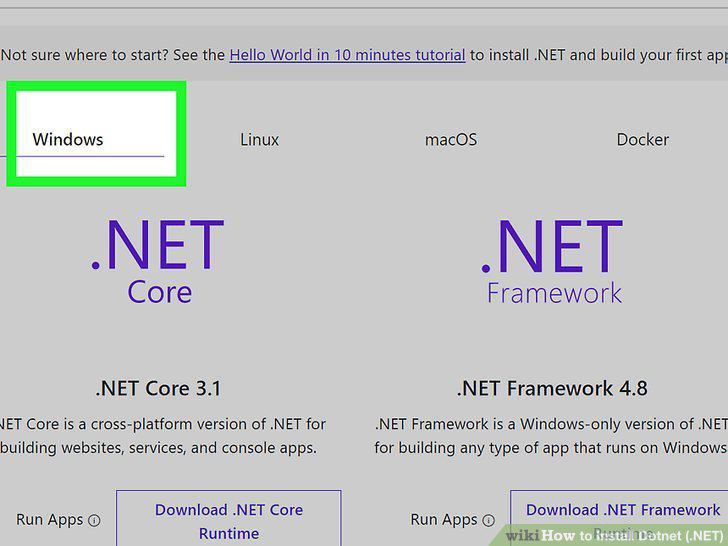Click the Windows-only version description text

coord(551,436)
